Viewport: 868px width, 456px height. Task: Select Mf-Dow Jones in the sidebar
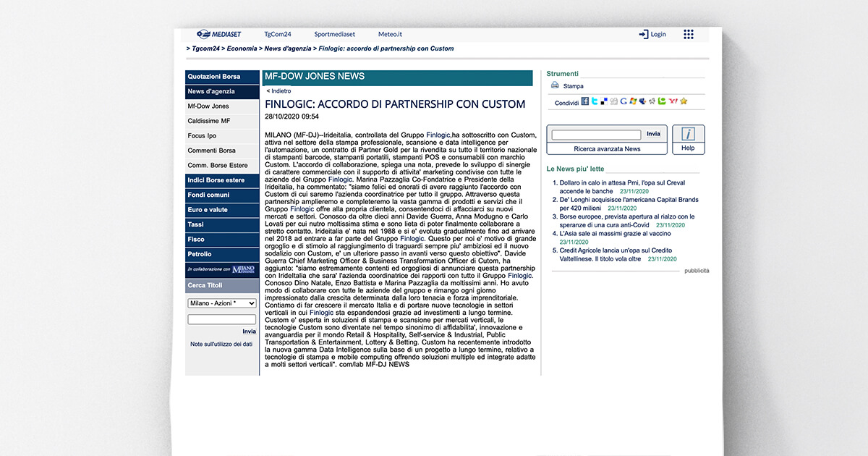222,106
